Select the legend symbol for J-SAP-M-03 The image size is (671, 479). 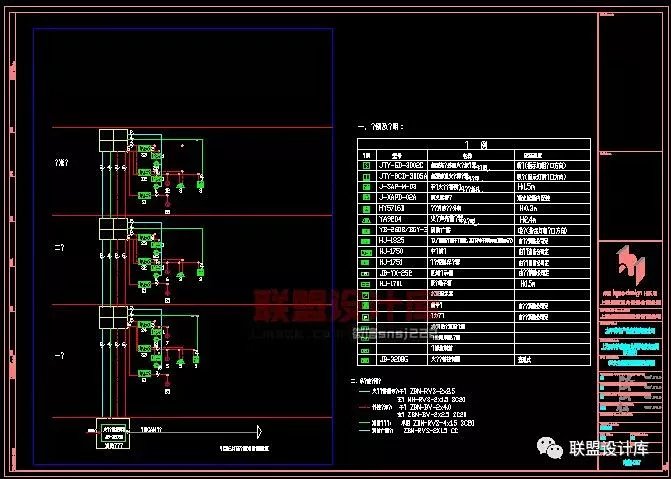pos(366,187)
